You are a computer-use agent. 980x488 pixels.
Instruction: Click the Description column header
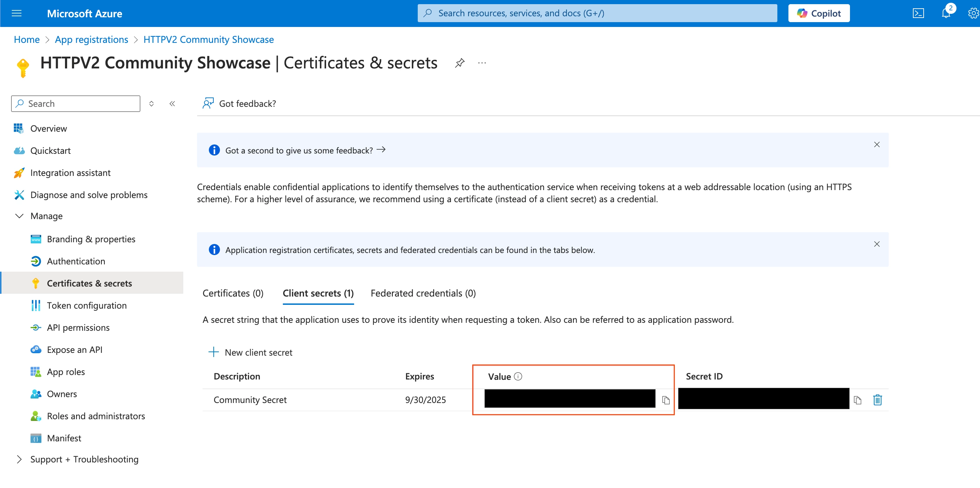[x=237, y=376]
